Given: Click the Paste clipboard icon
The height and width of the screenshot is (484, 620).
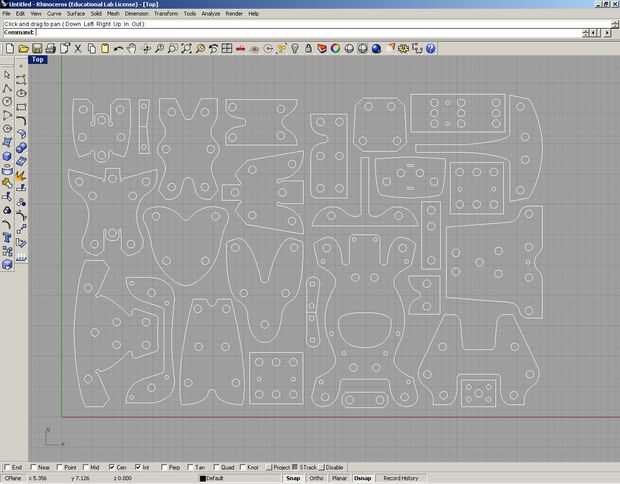Looking at the screenshot, I should pos(105,49).
